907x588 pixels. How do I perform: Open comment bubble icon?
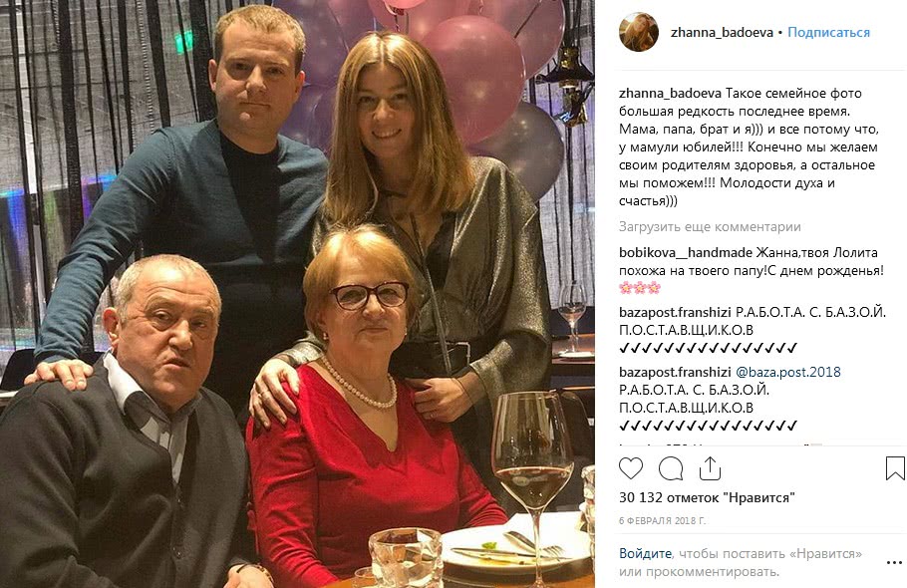[671, 468]
